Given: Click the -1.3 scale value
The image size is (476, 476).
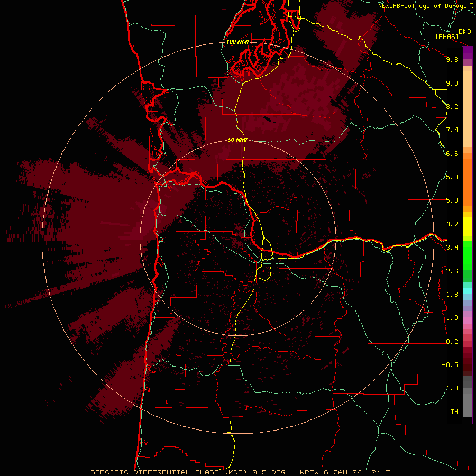Looking at the screenshot, I should point(450,389).
